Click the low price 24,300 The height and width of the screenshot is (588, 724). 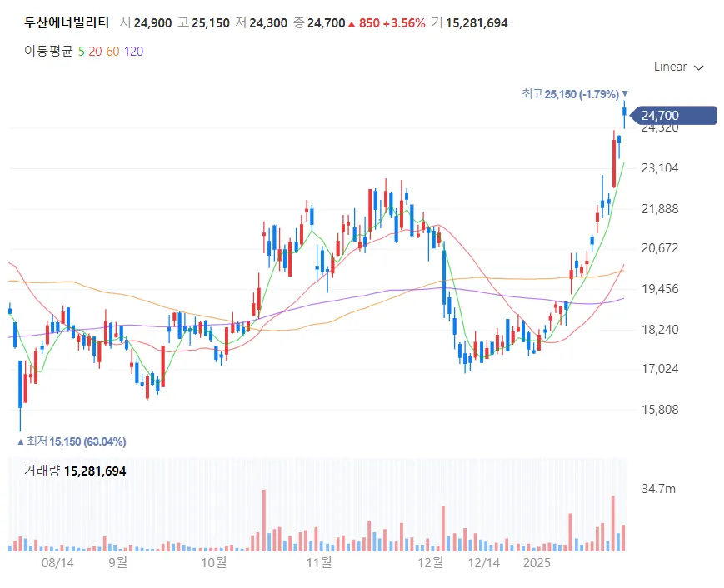coord(268,23)
